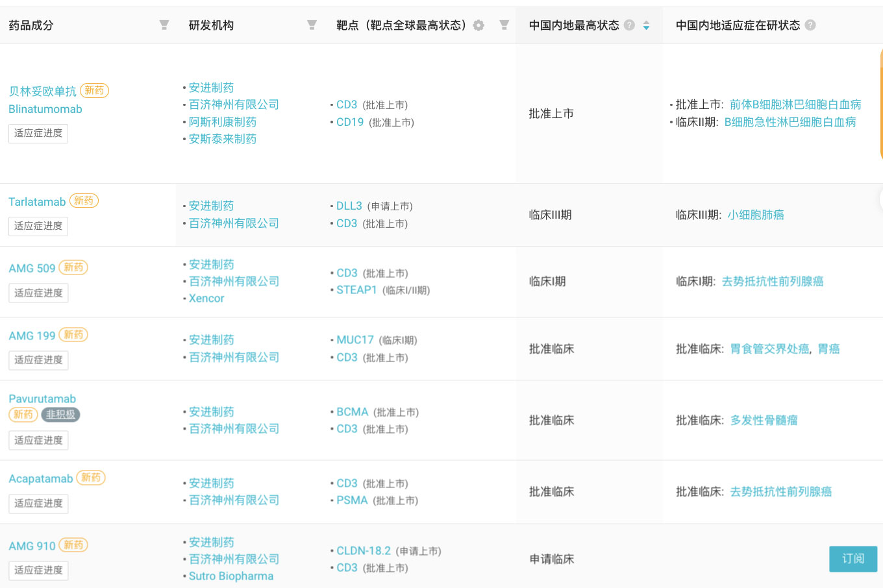Open STEAP1 target link
The height and width of the screenshot is (588, 883).
pos(356,290)
